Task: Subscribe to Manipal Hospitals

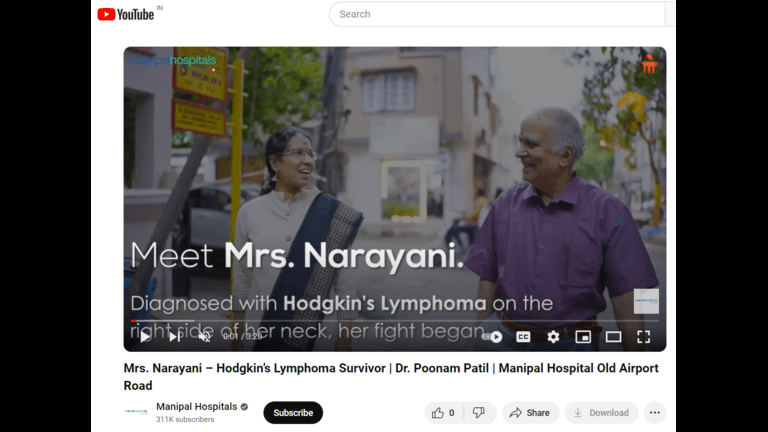Action: 293,412
